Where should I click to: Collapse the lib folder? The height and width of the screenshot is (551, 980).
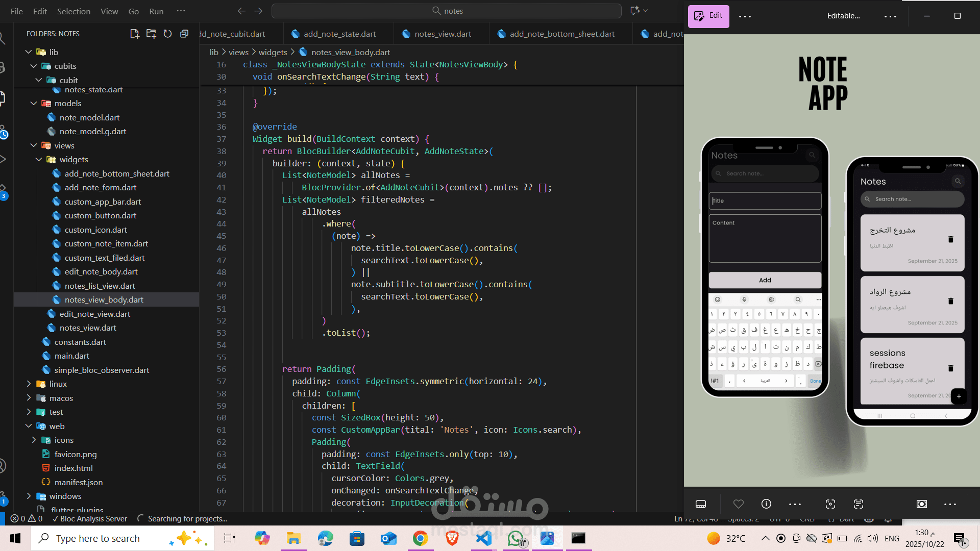[29, 52]
